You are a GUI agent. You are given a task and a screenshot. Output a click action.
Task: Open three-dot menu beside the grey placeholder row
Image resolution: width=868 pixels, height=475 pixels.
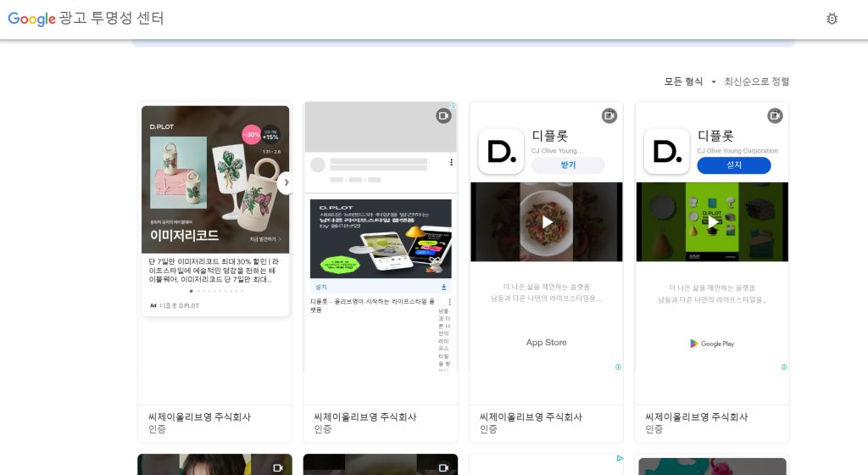[x=451, y=162]
